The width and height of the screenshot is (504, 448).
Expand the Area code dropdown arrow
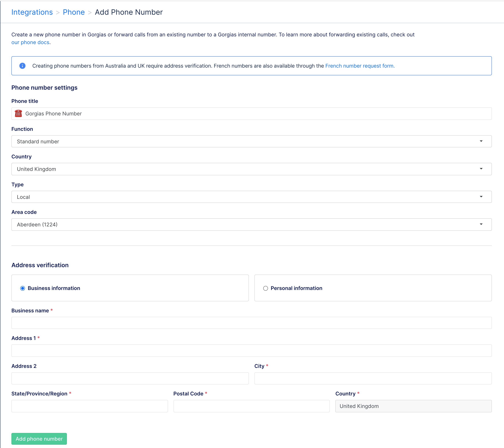[481, 224]
